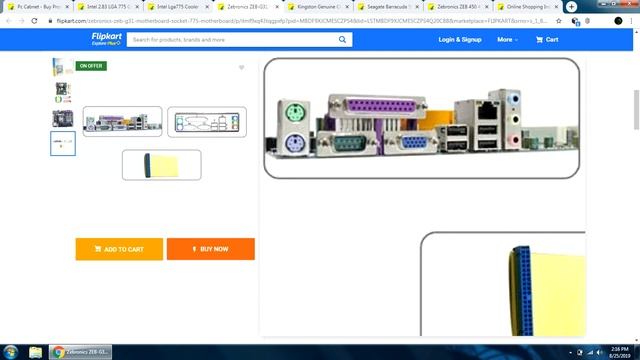
Task: Select the dark motherboard thumbnail
Action: [x=62, y=118]
